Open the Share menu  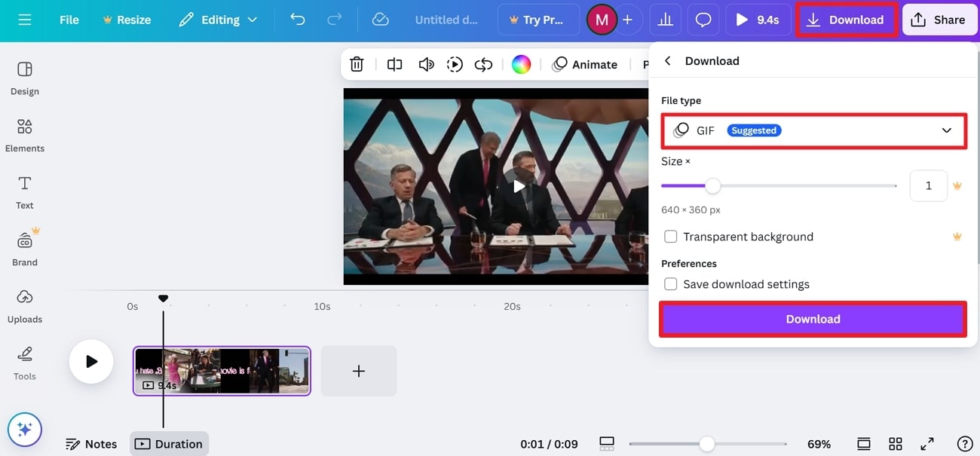(x=939, y=20)
